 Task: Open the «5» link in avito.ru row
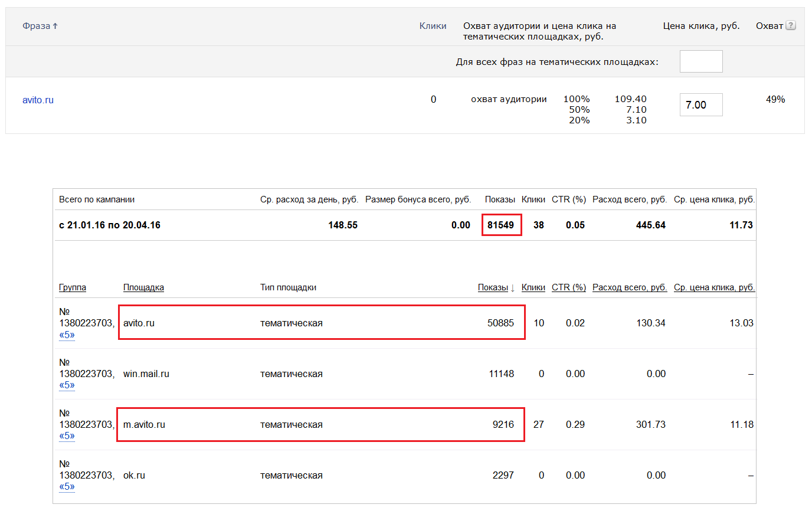coord(67,335)
